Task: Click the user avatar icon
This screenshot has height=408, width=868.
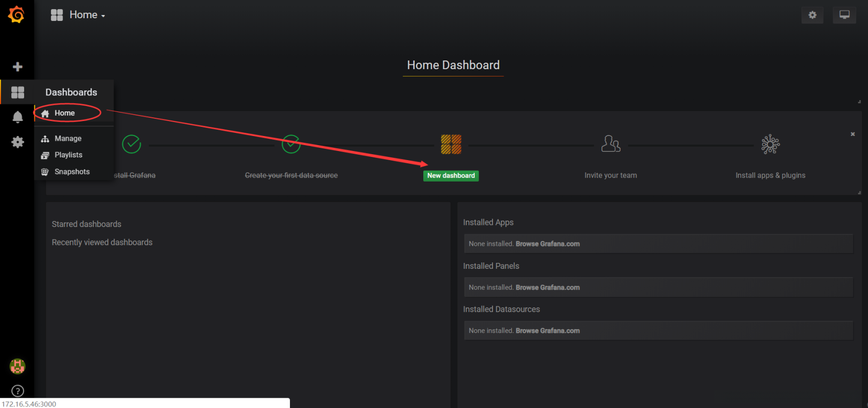Action: 18,366
